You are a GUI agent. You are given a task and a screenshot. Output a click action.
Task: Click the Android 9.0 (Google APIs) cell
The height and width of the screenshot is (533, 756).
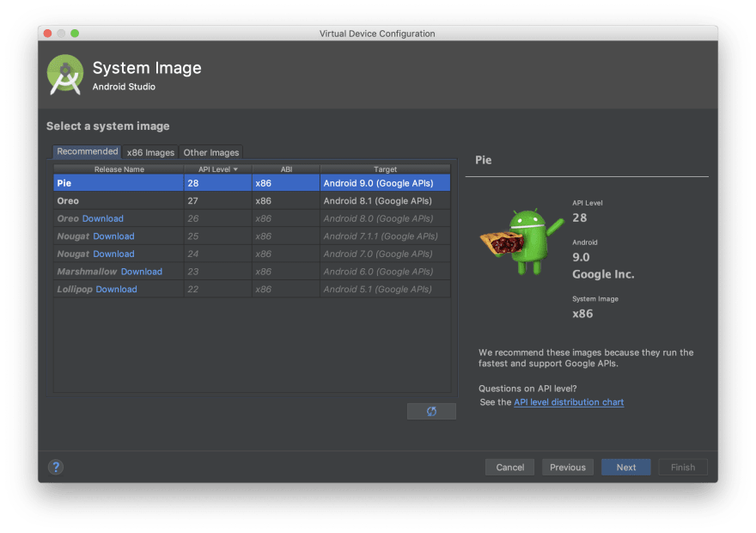pos(385,183)
